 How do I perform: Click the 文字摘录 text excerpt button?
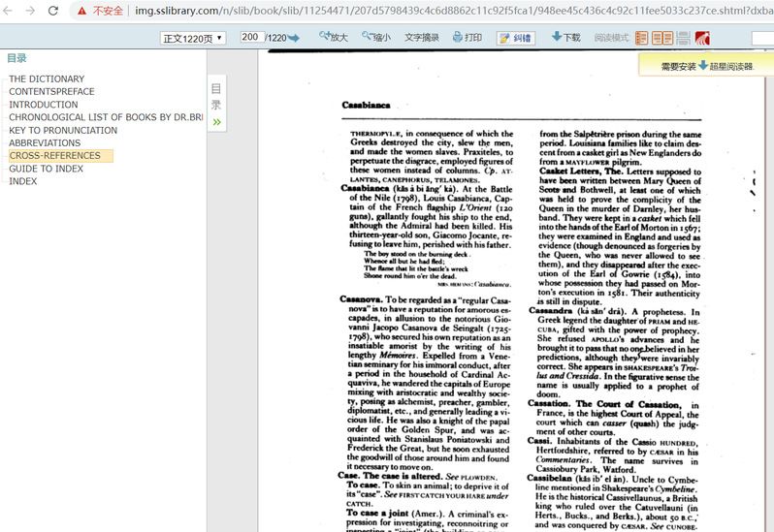click(422, 38)
